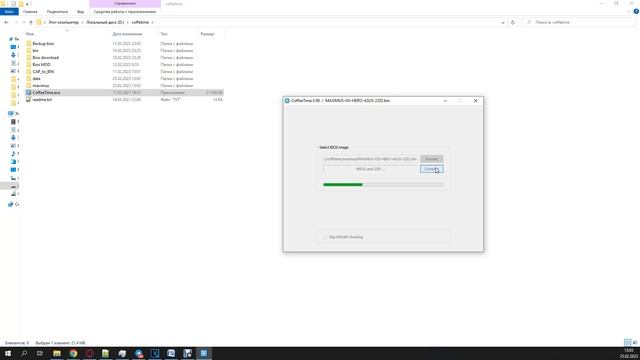Click the BIOS image path field
The width and height of the screenshot is (640, 360).
[370, 159]
